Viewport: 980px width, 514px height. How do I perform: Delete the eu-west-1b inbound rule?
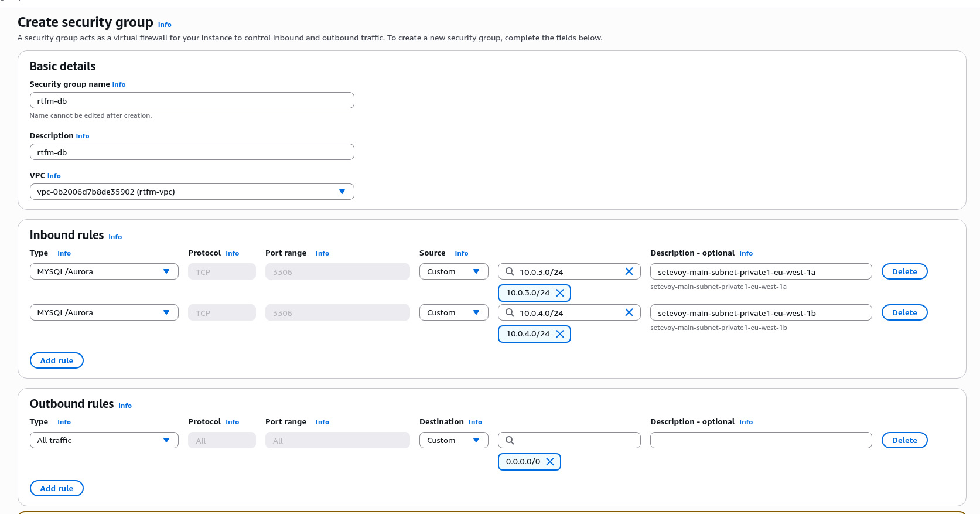(904, 312)
